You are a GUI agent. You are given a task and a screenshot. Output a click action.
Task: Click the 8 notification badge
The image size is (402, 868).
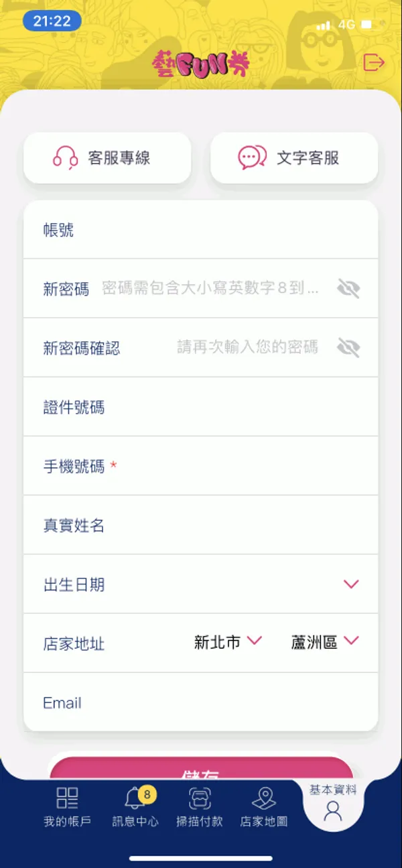(147, 795)
